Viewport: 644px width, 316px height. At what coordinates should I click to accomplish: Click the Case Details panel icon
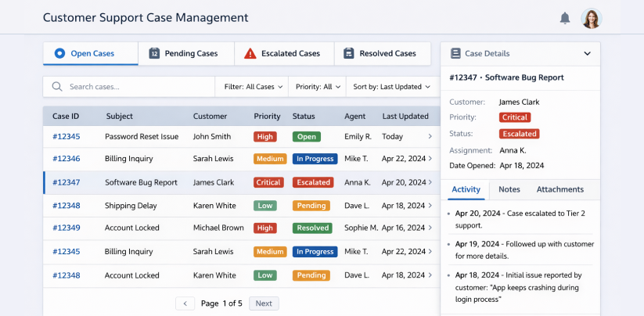point(455,54)
